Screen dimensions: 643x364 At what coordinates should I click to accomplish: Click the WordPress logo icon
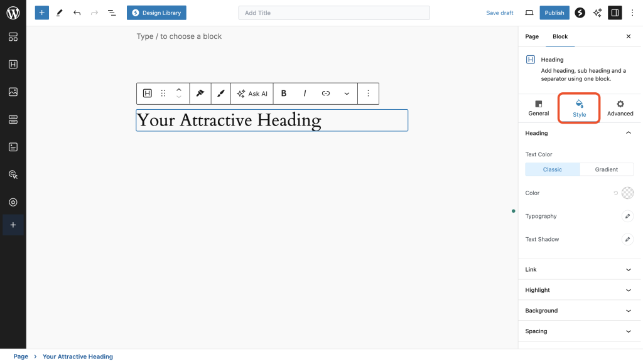(13, 13)
